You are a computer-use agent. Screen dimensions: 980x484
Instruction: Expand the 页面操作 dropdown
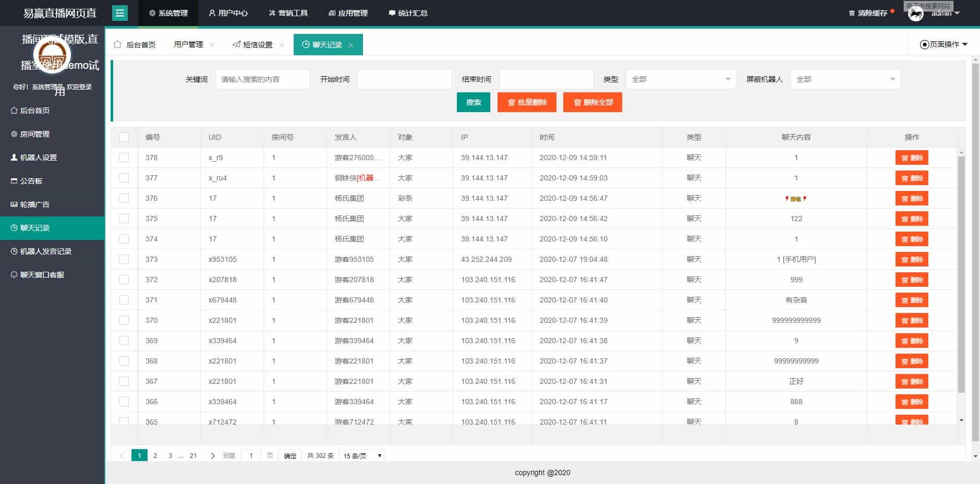coord(944,44)
